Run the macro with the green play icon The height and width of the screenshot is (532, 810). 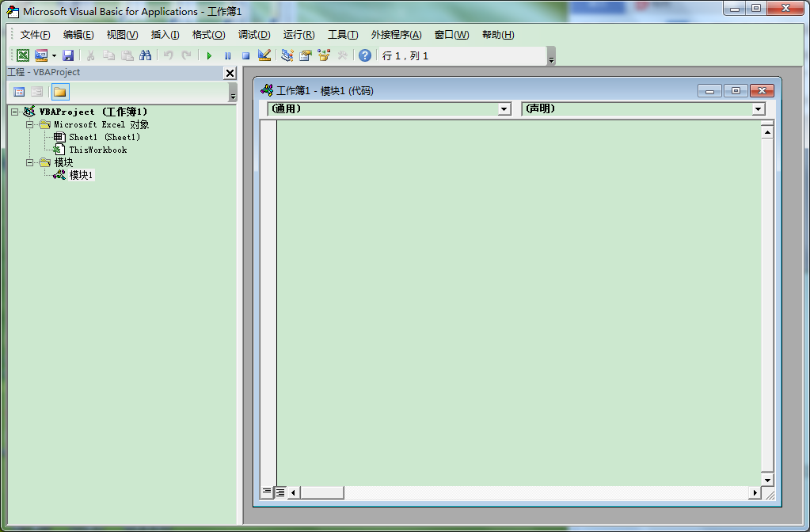pyautogui.click(x=209, y=55)
